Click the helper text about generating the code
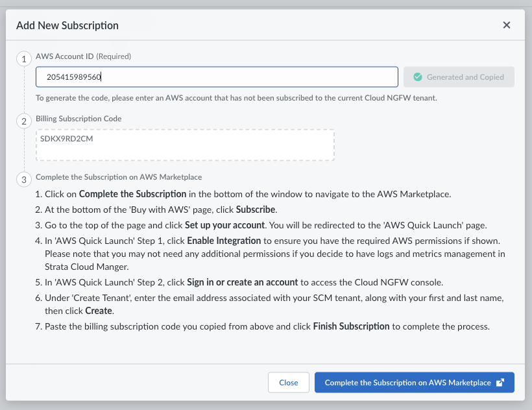 236,98
